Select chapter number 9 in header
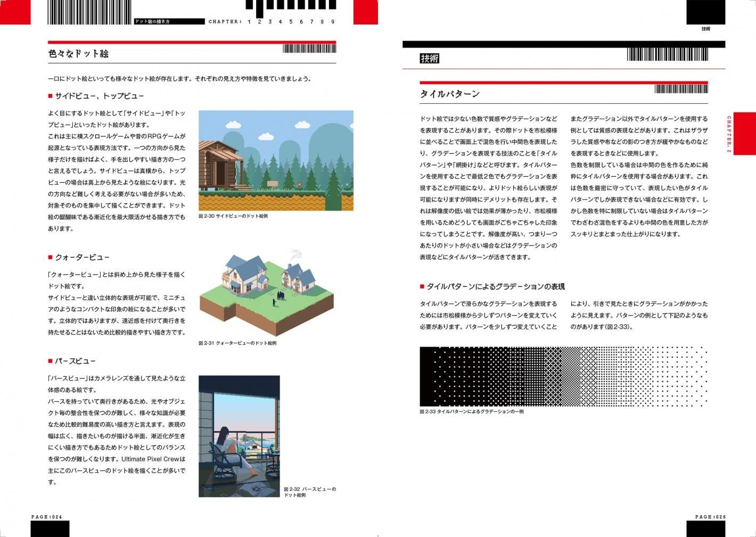 [333, 22]
